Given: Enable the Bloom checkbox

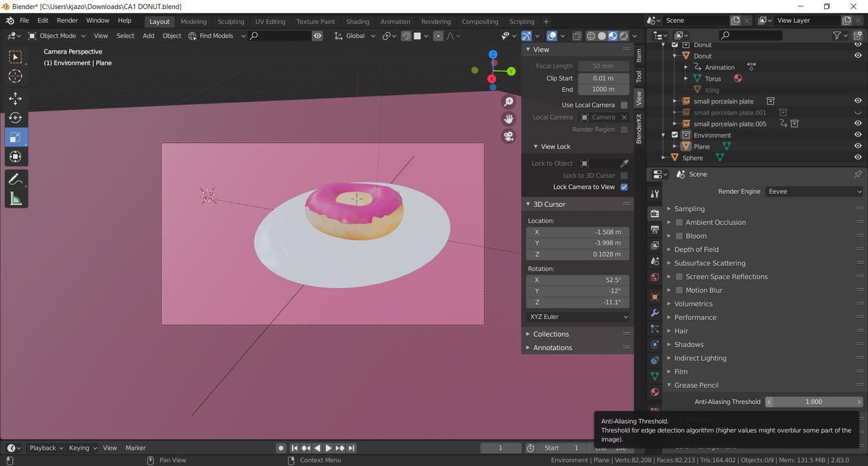Looking at the screenshot, I should [679, 236].
